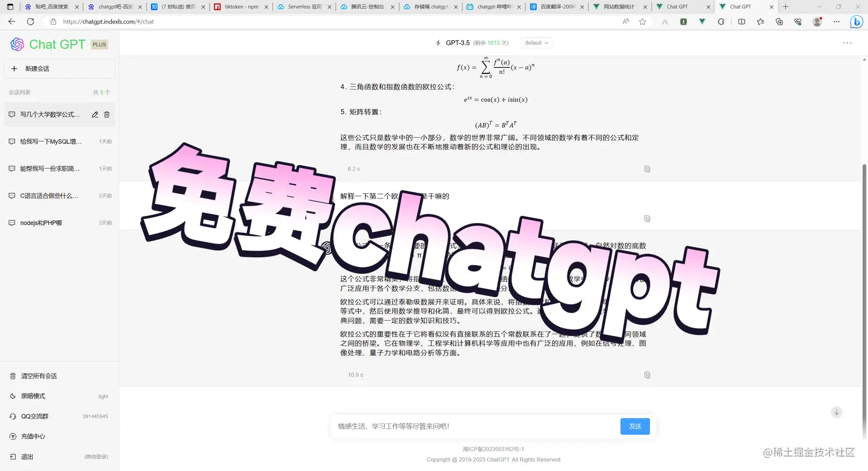Screen dimensions: 868x471
Task: Add page to favorites with star icon
Action: click(642, 22)
